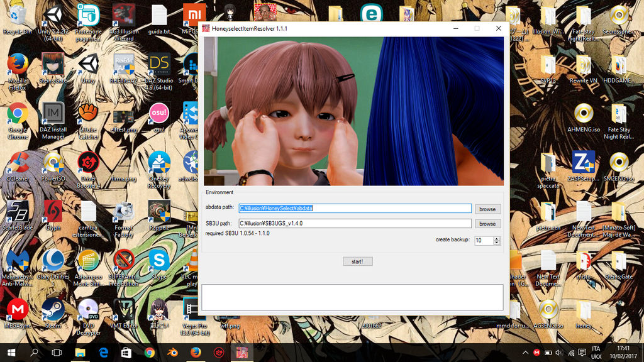Screen dimensions: 644x362
Task: Click the start! button
Action: point(358,261)
